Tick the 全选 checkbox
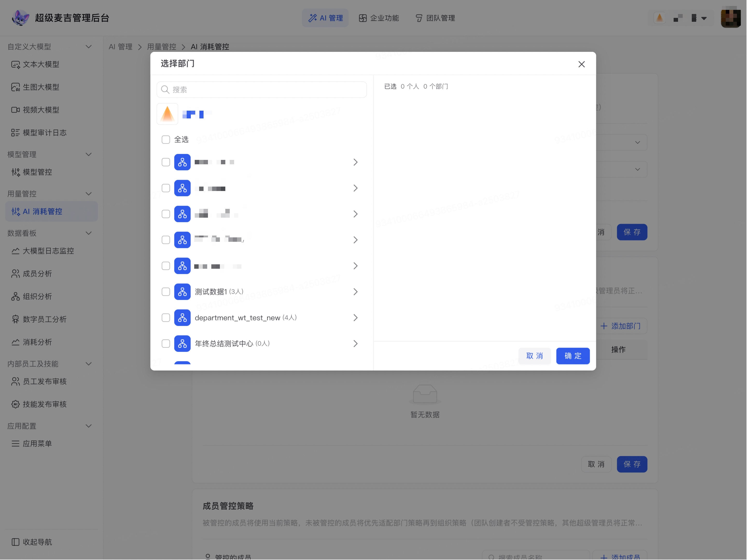 165,139
